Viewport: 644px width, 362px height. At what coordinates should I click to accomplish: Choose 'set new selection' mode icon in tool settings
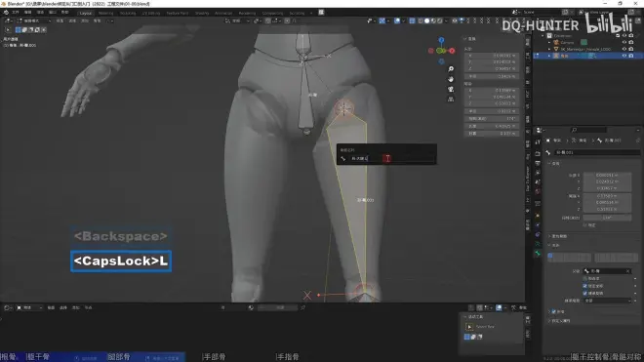19,29
